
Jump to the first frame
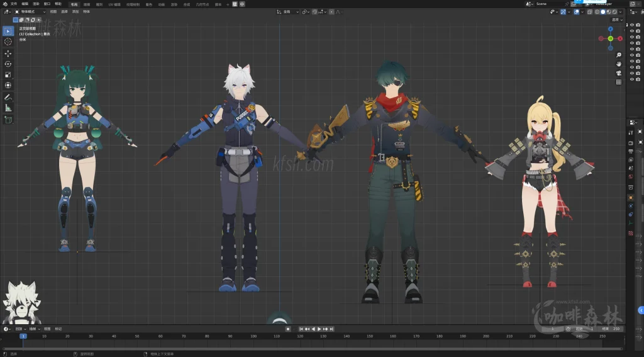point(301,329)
